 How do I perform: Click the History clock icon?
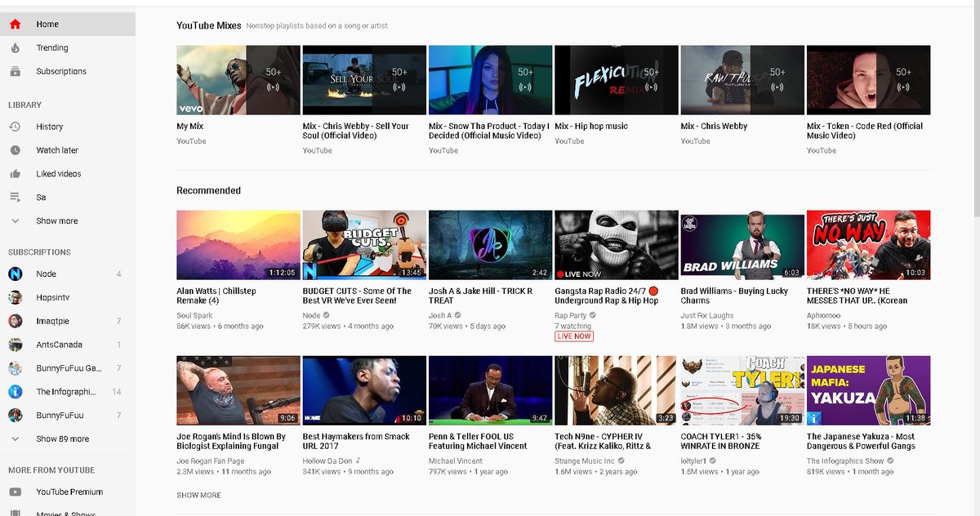click(x=15, y=127)
